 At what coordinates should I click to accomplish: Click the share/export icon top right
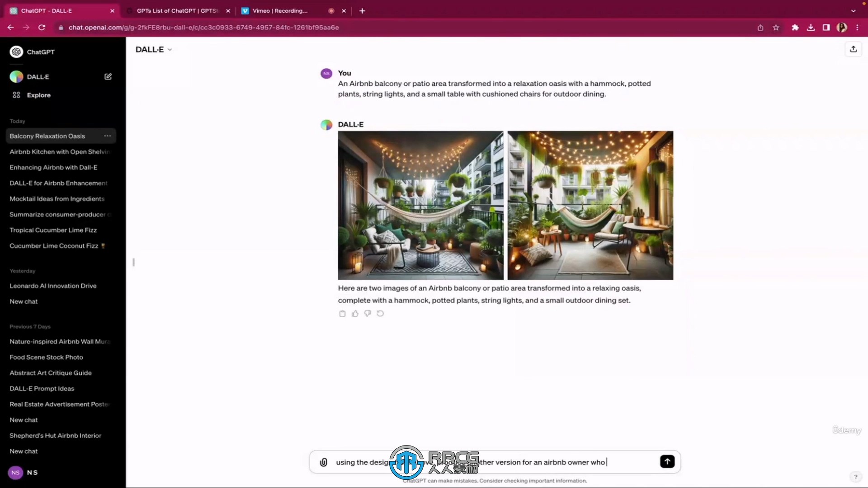[x=853, y=49]
